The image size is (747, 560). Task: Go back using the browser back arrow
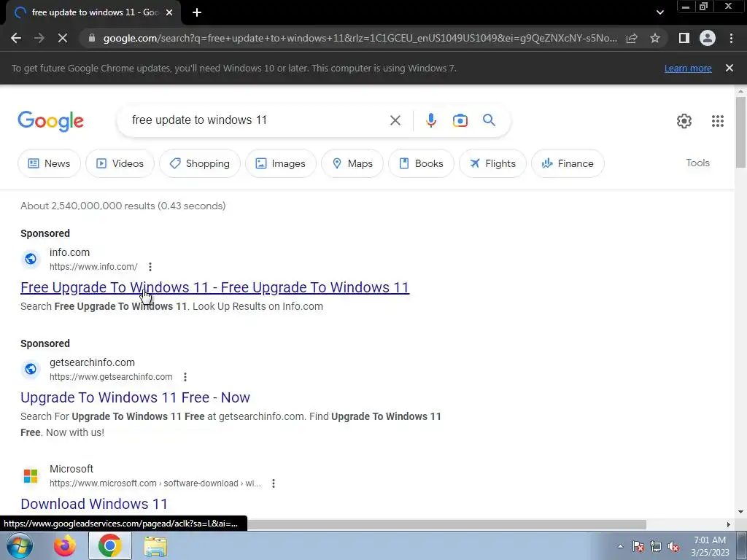coord(16,38)
